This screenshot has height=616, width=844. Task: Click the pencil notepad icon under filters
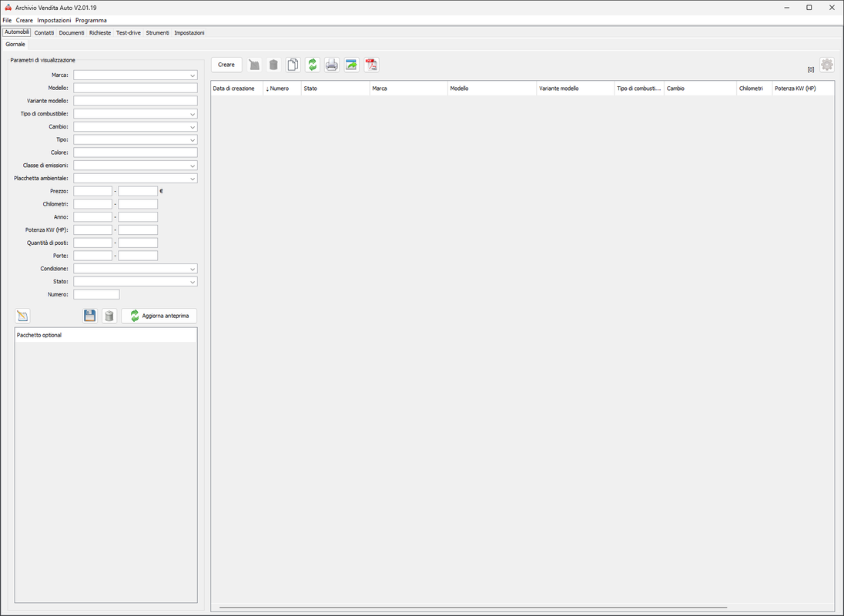[x=22, y=316]
